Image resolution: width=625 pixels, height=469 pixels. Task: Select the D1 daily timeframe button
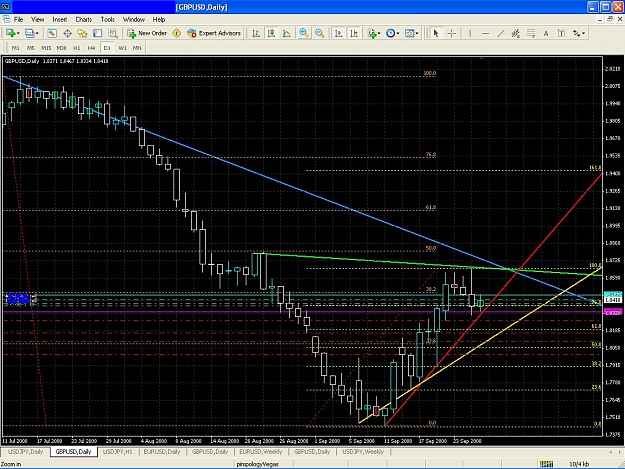pyautogui.click(x=107, y=48)
